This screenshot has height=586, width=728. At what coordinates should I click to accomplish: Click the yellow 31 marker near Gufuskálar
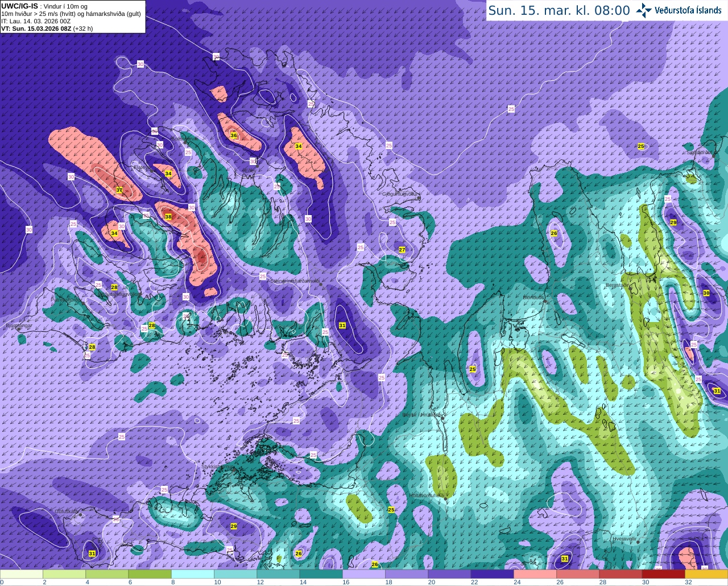pyautogui.click(x=93, y=554)
